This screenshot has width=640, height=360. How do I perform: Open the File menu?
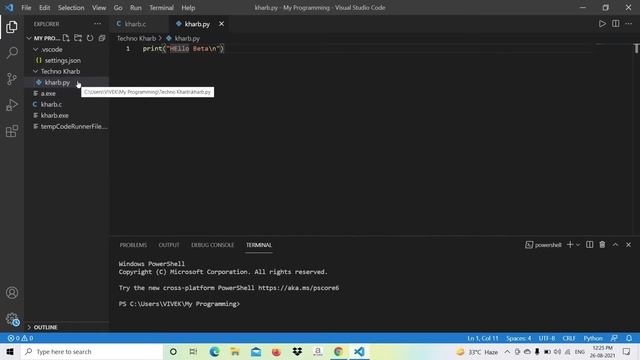click(26, 7)
